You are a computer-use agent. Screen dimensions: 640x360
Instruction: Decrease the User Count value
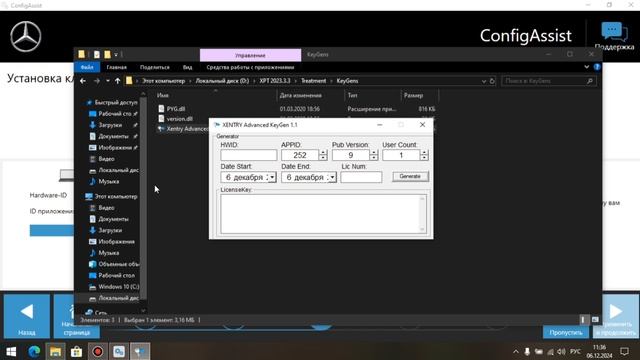[x=424, y=158]
